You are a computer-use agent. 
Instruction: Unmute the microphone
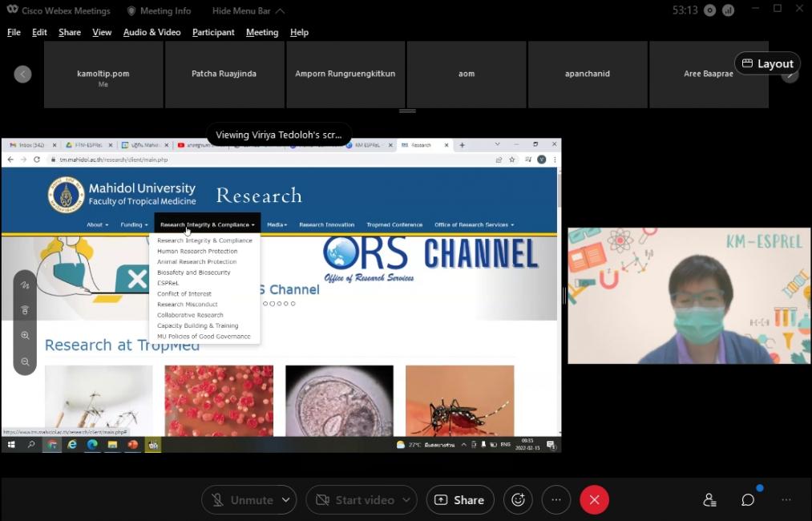click(x=242, y=500)
